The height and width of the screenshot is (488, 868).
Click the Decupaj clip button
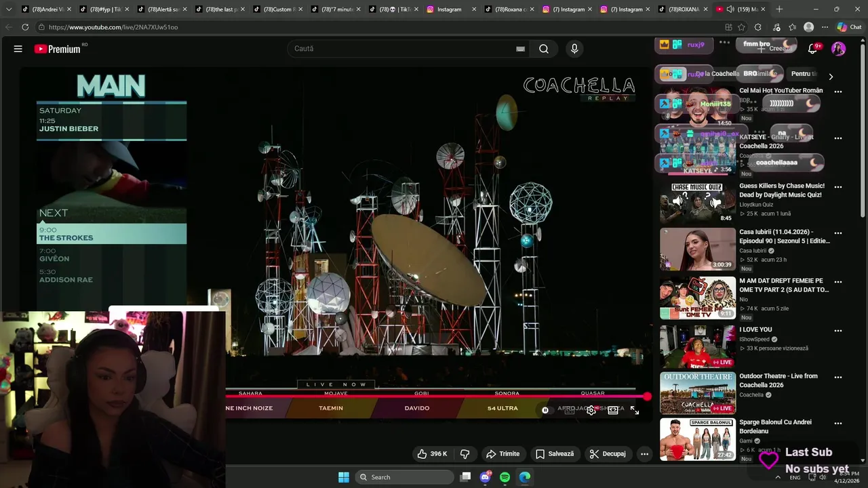(x=608, y=454)
